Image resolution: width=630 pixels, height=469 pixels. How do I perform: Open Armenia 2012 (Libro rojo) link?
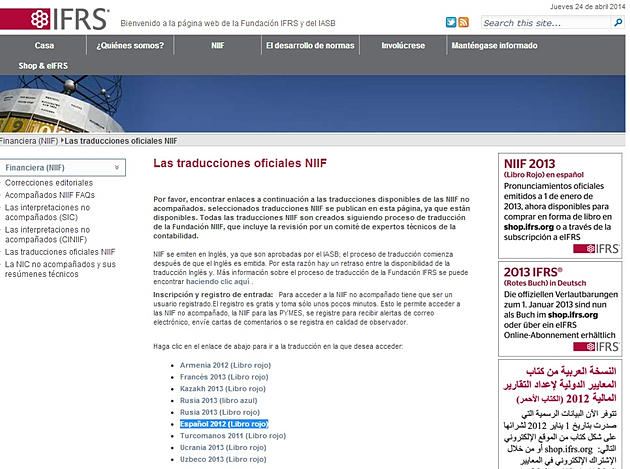tap(225, 365)
